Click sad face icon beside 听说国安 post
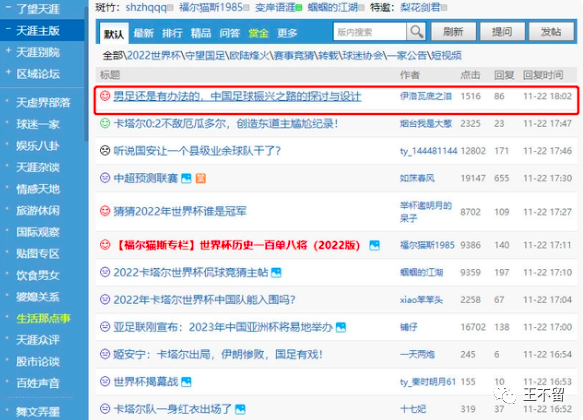The height and width of the screenshot is (420, 583). click(x=105, y=151)
